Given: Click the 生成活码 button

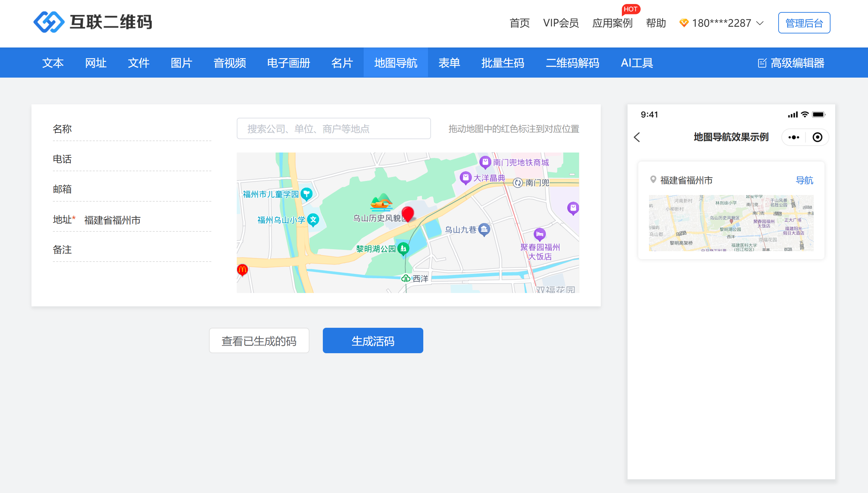Looking at the screenshot, I should [372, 340].
